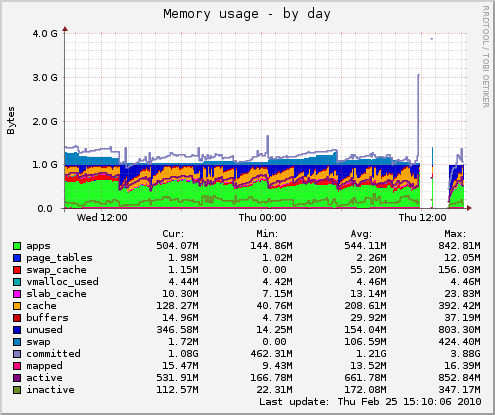Screen dimensions: 495x415
Task: Click the Thu 00:00 axis label
Action: tap(262, 218)
